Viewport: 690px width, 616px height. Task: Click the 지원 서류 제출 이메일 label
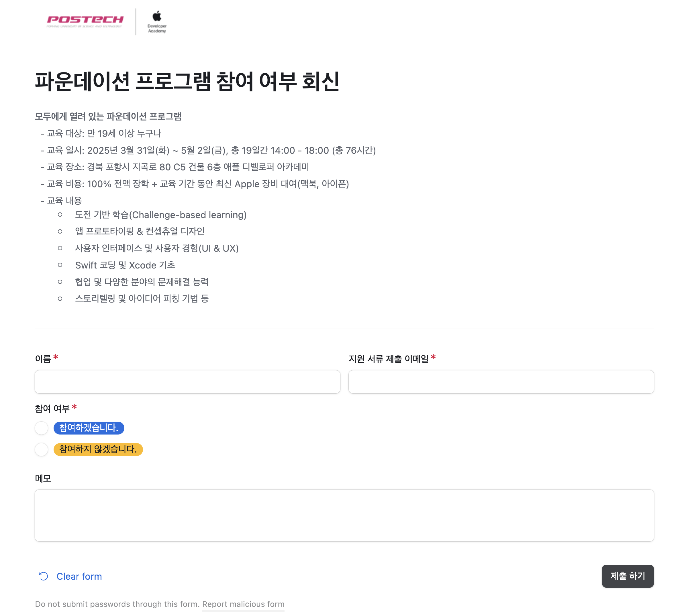[389, 359]
